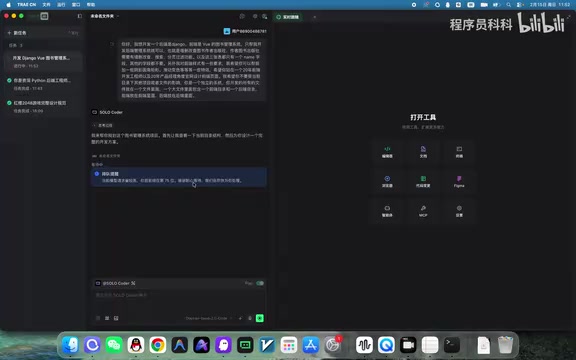Remove the @SOLO Coder mention tag

click(133, 283)
